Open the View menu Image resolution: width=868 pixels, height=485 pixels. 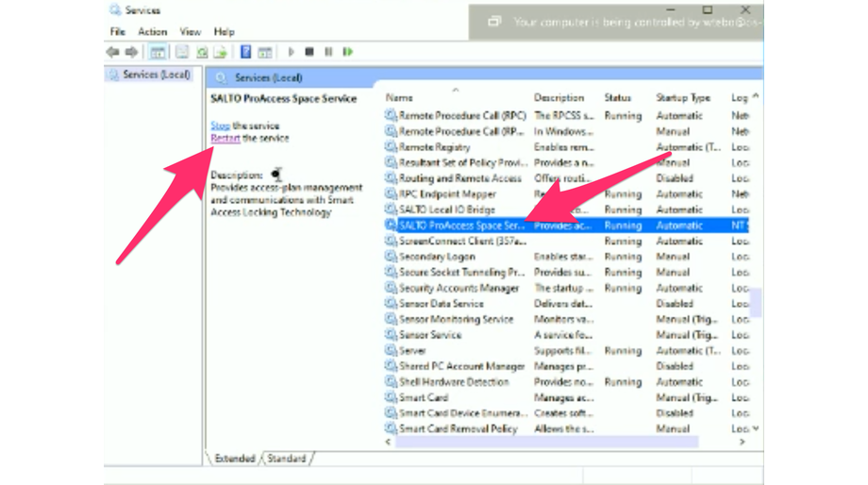tap(190, 31)
